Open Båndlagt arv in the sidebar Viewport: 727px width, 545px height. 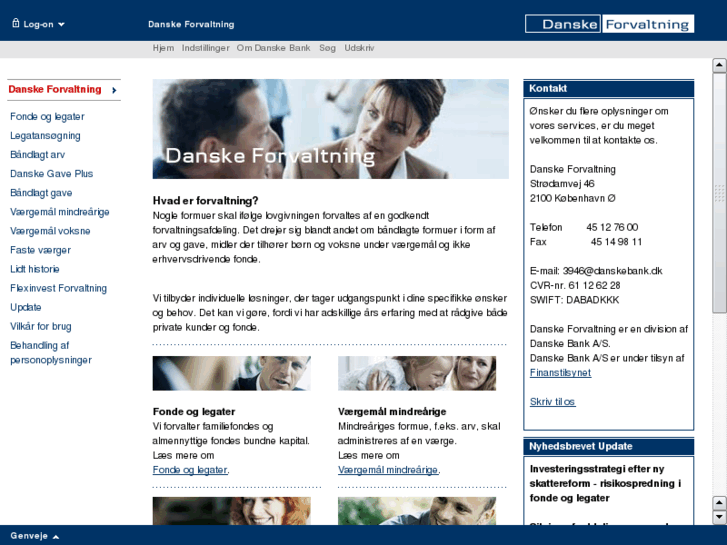(38, 154)
